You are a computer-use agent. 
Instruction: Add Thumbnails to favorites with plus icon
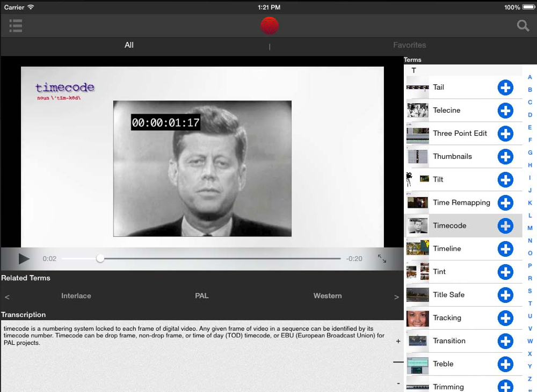coord(505,156)
